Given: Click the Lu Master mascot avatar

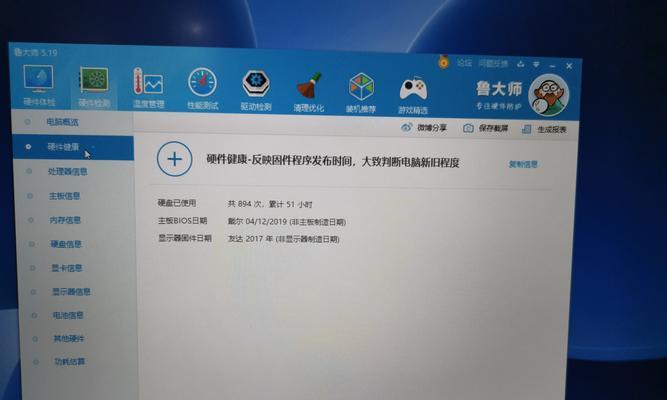Looking at the screenshot, I should tap(548, 95).
